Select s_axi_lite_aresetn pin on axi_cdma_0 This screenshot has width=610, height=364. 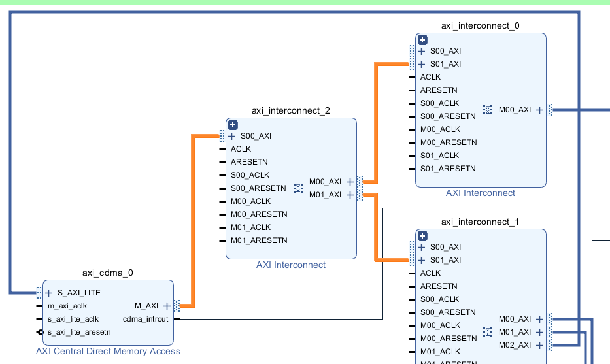tap(79, 332)
